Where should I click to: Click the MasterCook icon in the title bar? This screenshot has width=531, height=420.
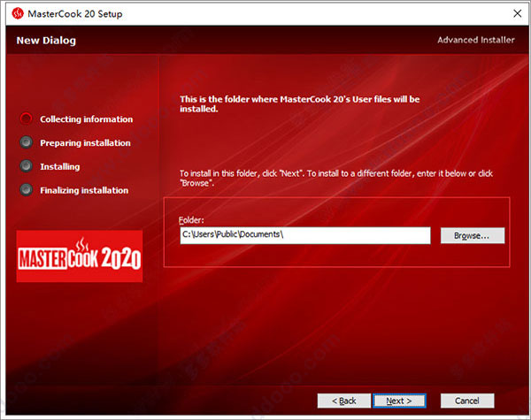(x=14, y=14)
